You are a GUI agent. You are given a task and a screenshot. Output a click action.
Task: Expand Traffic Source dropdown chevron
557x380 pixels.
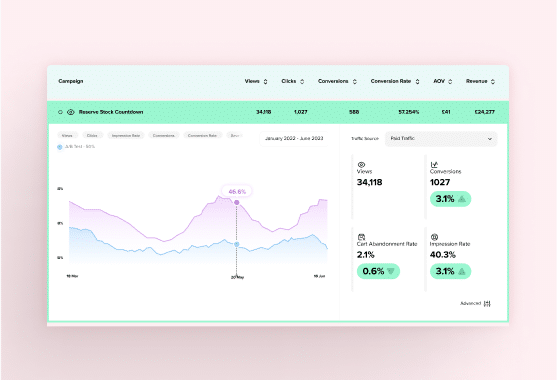coord(490,139)
